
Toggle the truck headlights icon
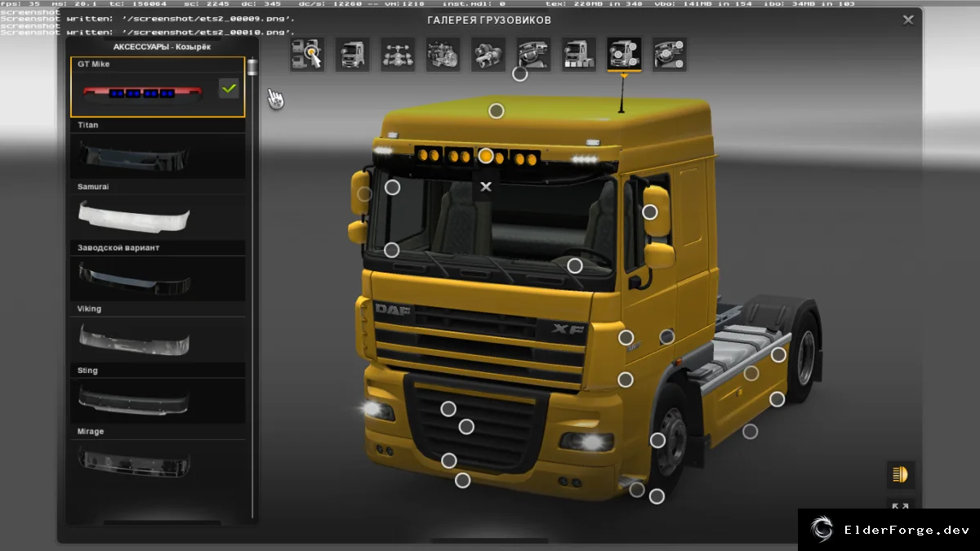pos(901,474)
